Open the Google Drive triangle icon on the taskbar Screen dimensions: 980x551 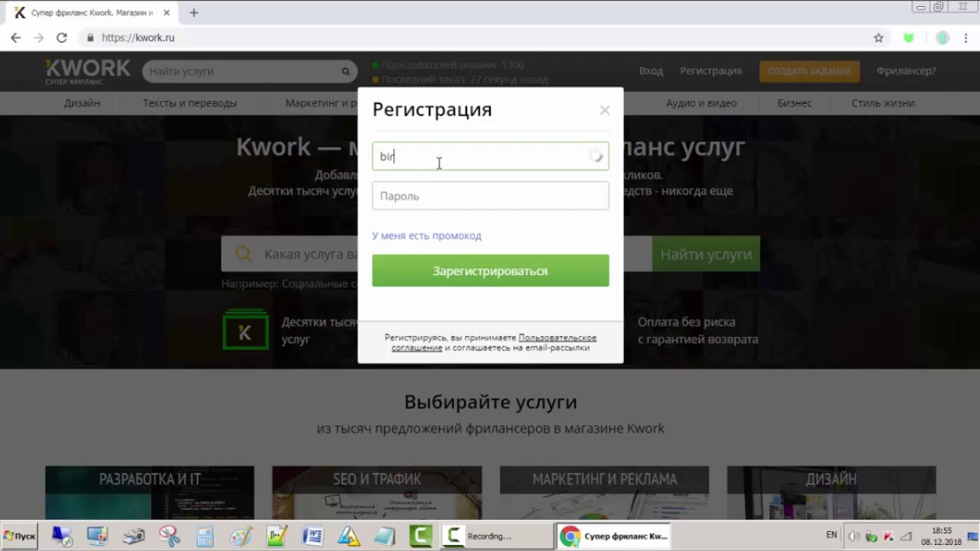point(348,536)
